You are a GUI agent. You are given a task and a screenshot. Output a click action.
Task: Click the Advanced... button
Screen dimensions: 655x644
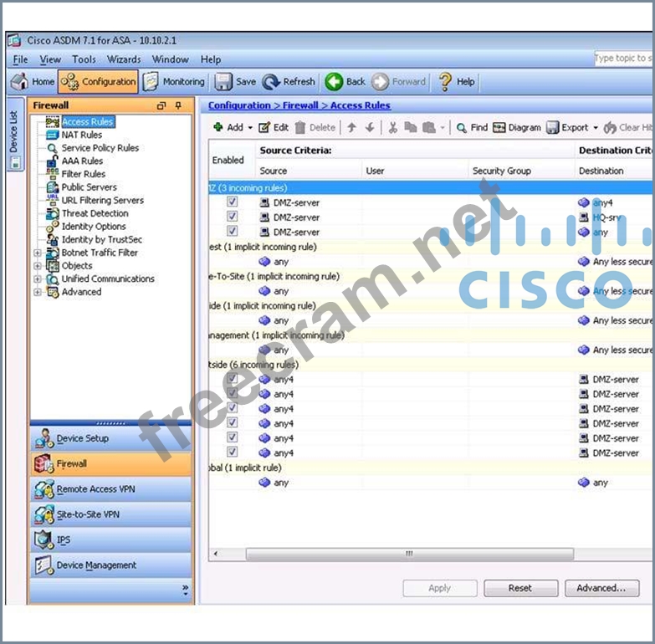tap(601, 588)
